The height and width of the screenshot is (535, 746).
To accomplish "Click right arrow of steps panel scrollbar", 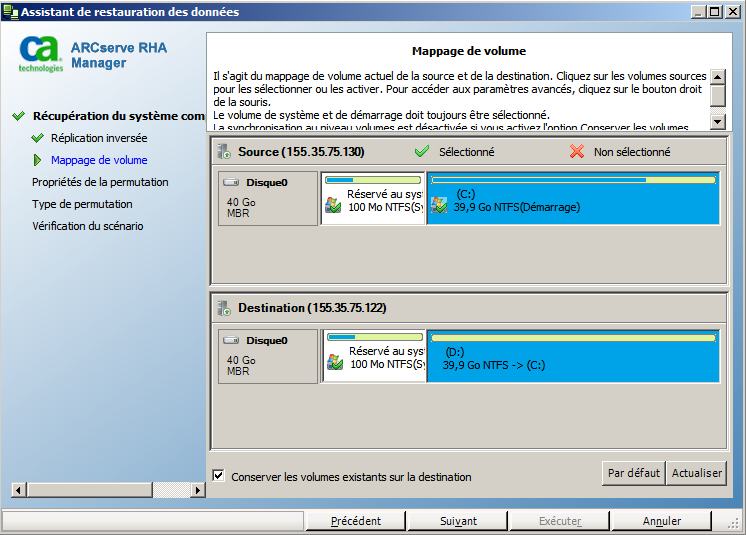I will click(197, 490).
